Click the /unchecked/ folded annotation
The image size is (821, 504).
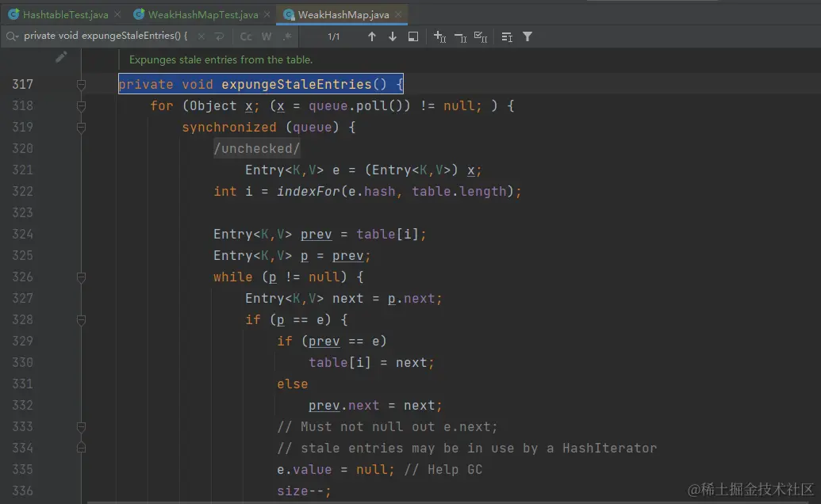click(256, 148)
